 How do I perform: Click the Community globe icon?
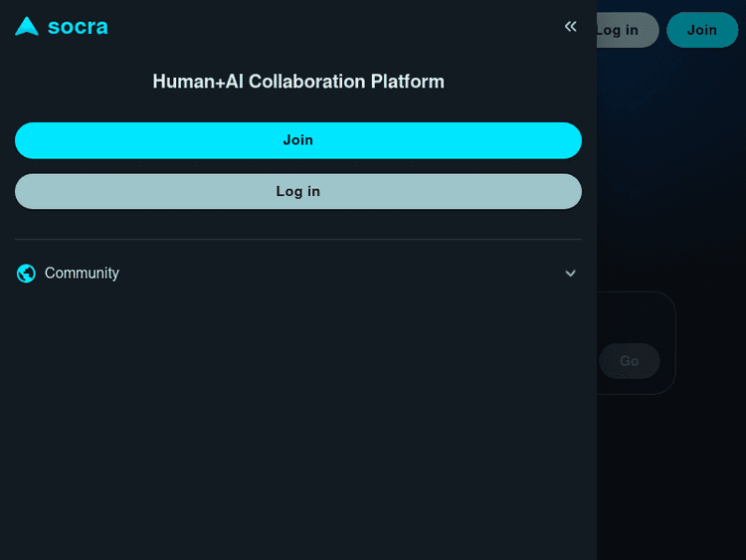pyautogui.click(x=27, y=274)
